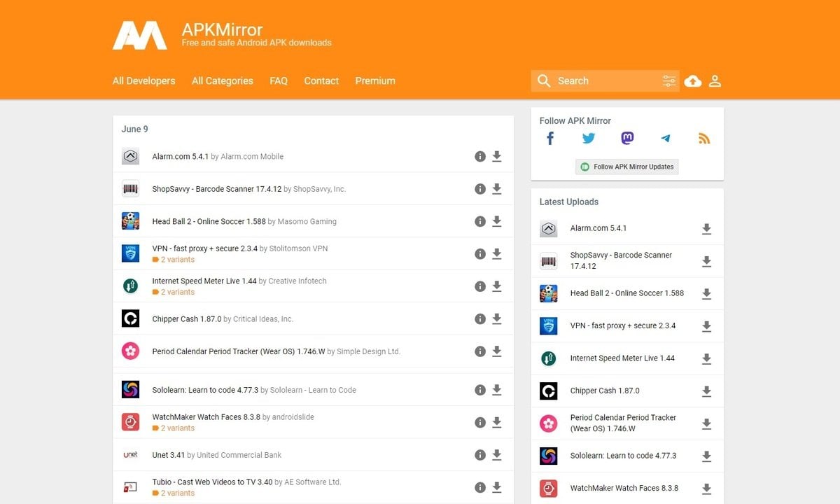Show info for ShopSavvy Barcode Scanner
This screenshot has width=840, height=504.
pyautogui.click(x=480, y=189)
